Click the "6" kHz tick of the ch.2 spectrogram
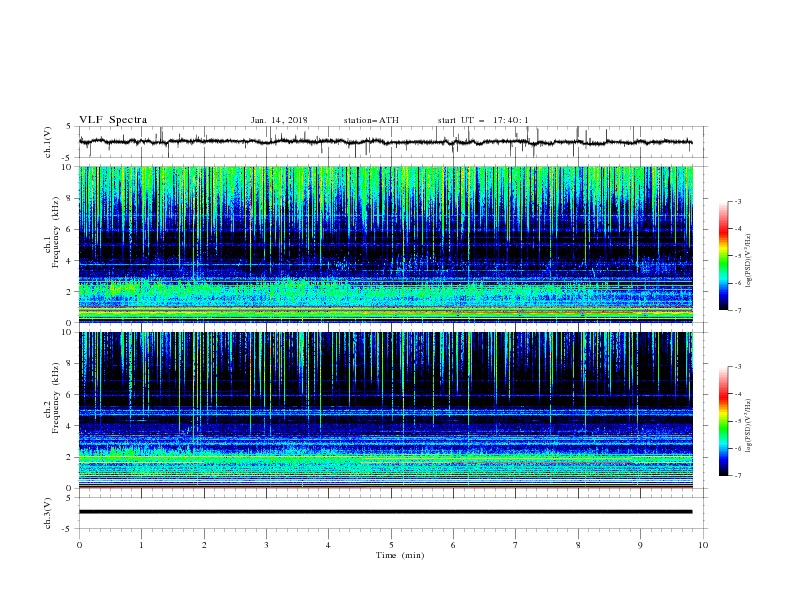Viewport: 792px width, 612px height. pyautogui.click(x=70, y=395)
